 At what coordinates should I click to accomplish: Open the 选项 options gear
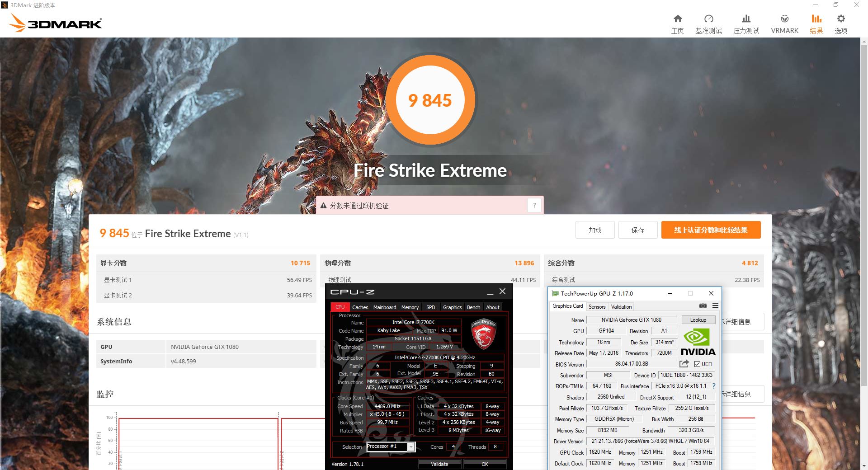(841, 24)
